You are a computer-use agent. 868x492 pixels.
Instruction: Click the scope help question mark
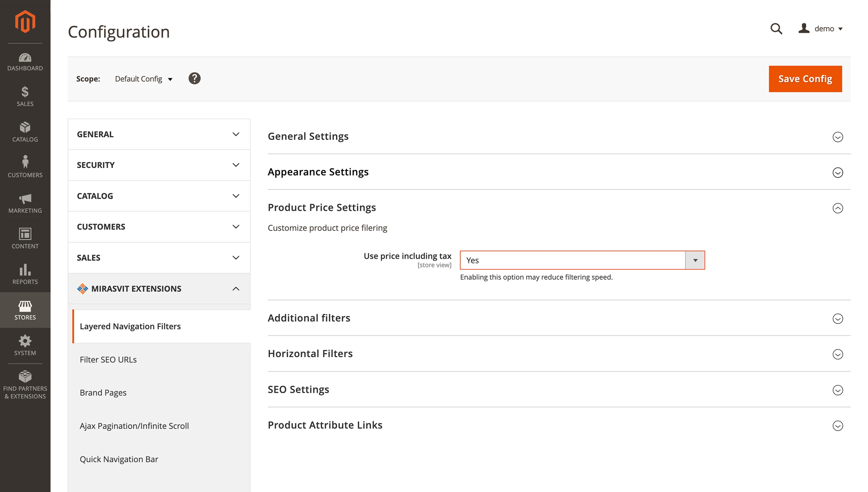[x=195, y=78]
